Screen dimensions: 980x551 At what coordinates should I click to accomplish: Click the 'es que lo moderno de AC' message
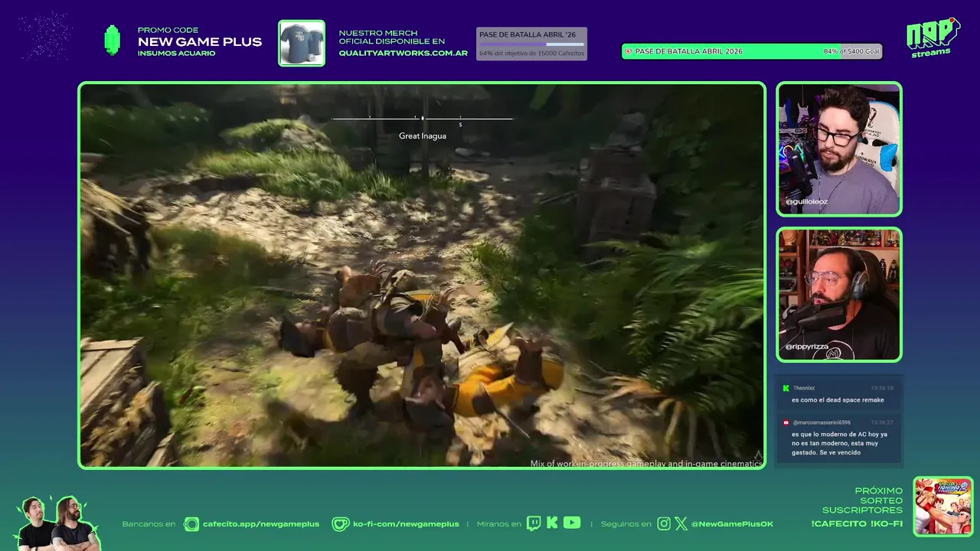coord(839,443)
